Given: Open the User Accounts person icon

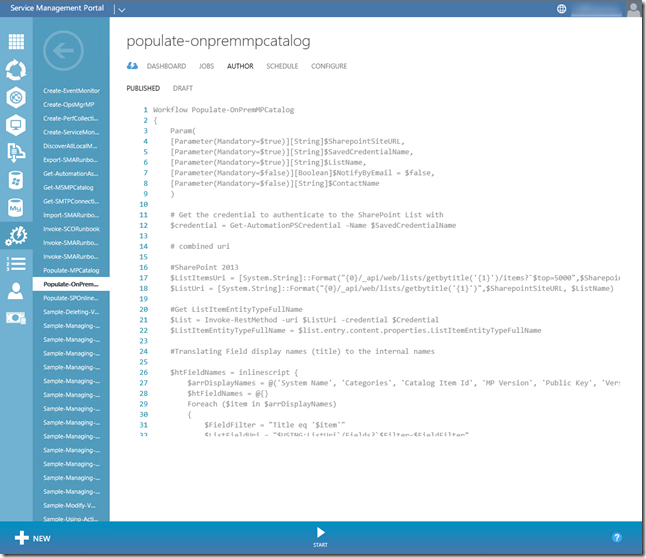Looking at the screenshot, I should coord(16,291).
